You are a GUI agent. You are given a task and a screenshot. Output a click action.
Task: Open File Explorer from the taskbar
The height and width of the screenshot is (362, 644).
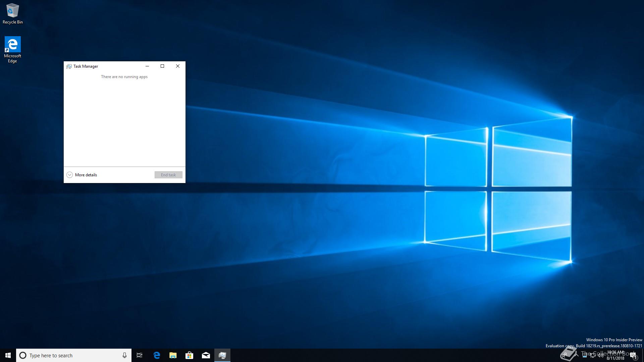[x=173, y=355]
